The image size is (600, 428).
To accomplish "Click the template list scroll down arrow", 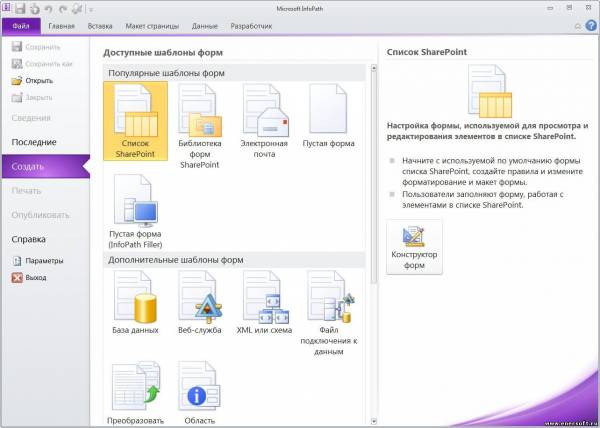I will pos(374,421).
